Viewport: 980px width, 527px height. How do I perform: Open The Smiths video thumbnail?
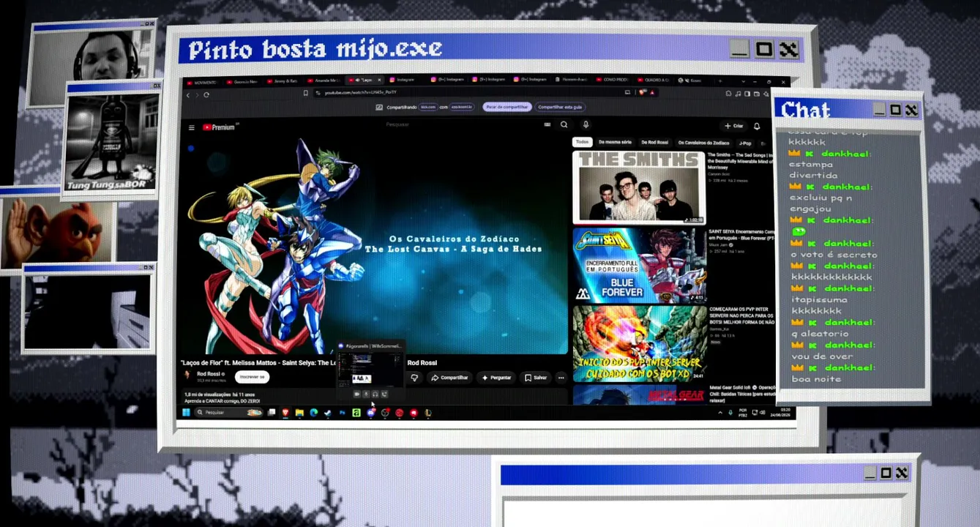[x=639, y=187]
